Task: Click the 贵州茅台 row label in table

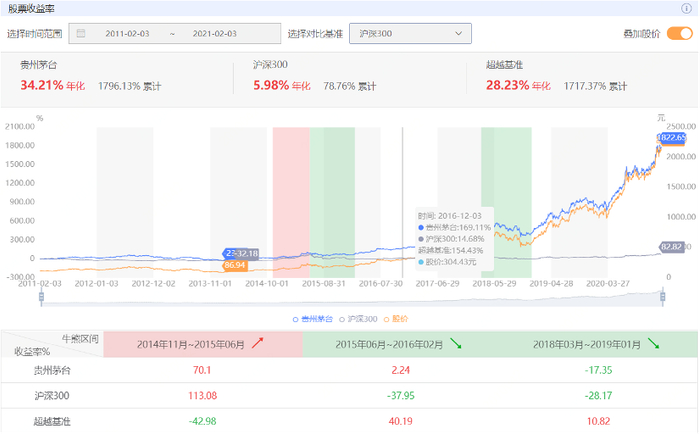Action: (52, 370)
